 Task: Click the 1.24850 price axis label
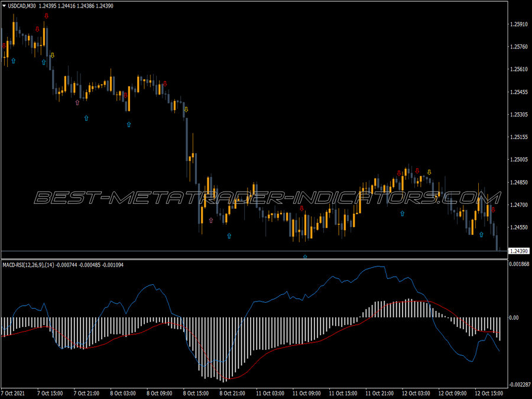click(519, 182)
